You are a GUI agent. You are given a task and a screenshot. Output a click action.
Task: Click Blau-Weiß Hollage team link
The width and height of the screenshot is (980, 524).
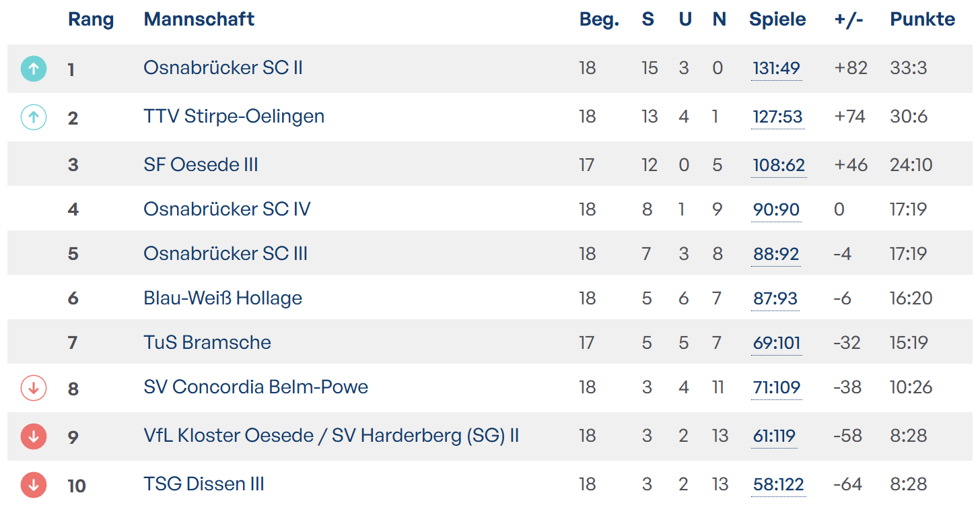pyautogui.click(x=223, y=298)
